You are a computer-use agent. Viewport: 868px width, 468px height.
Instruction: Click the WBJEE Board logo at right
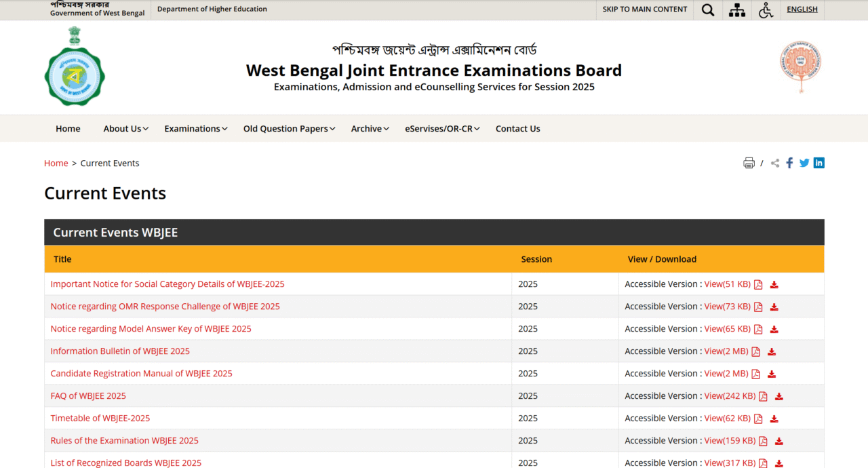coord(800,66)
